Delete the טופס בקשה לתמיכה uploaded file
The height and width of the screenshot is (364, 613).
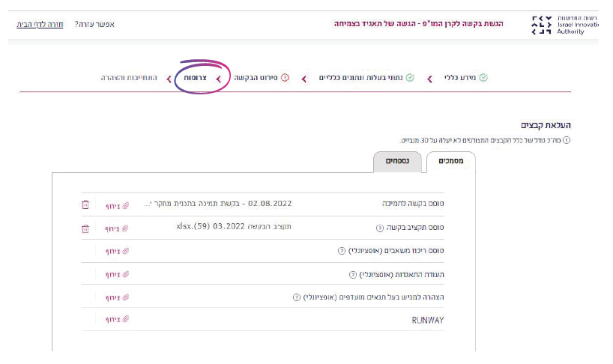pyautogui.click(x=85, y=204)
